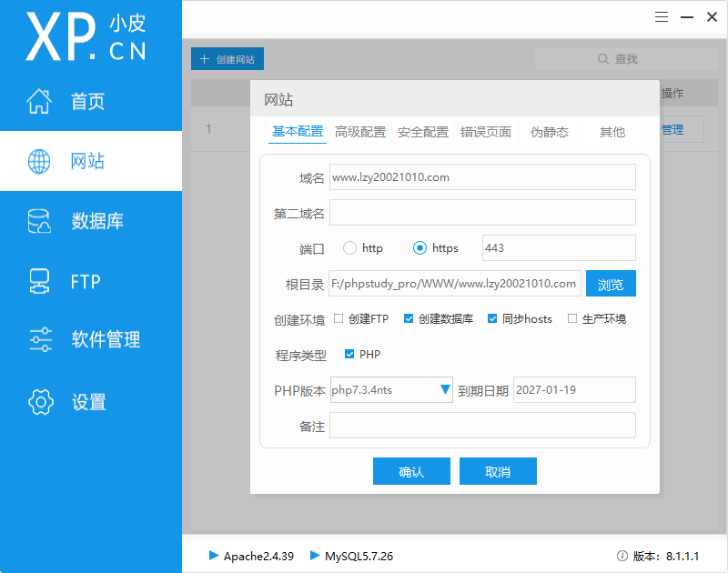Click the software management sliders icon
The height and width of the screenshot is (573, 728).
click(x=40, y=339)
